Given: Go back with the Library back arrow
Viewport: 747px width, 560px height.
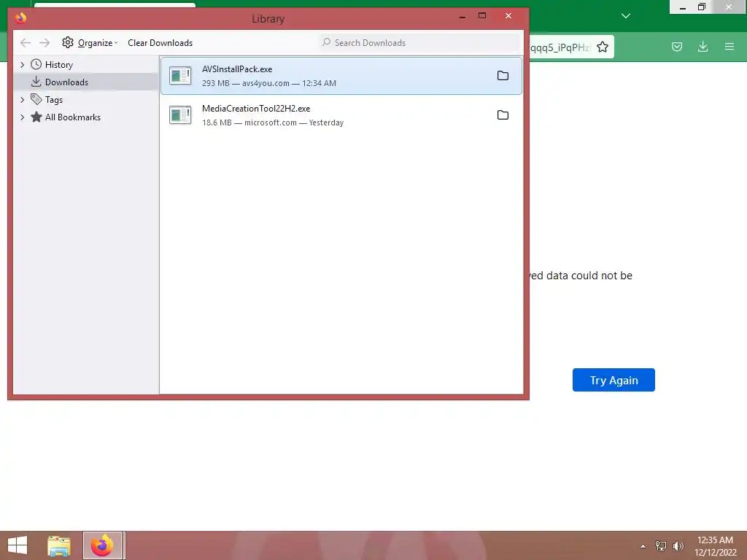Looking at the screenshot, I should 26,43.
